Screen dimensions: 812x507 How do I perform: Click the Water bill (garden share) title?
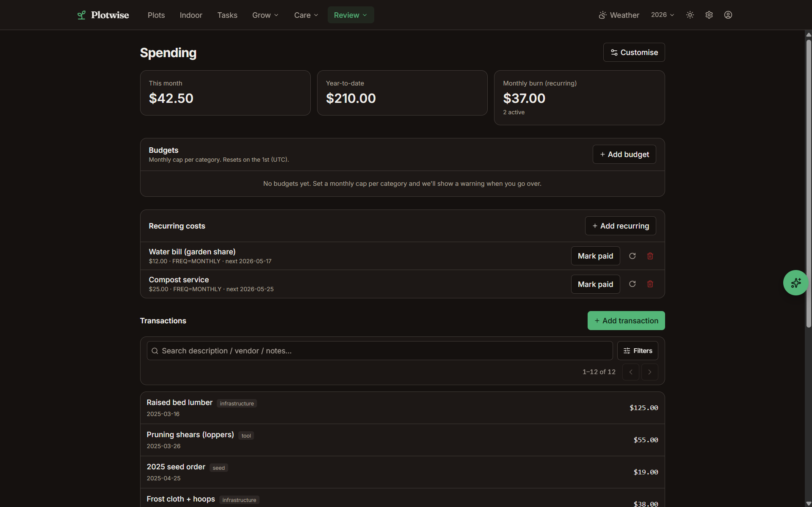pos(192,252)
